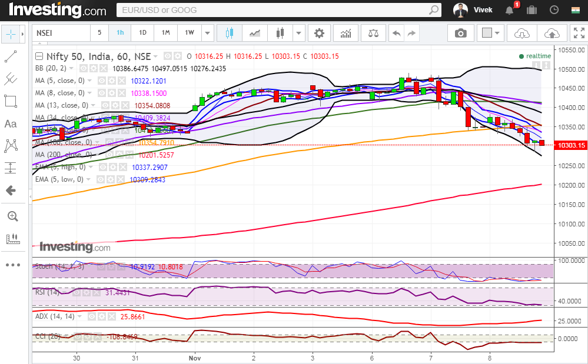This screenshot has width=588, height=364.
Task: Expand the timeframe interval dropdown arrow
Action: pos(207,33)
